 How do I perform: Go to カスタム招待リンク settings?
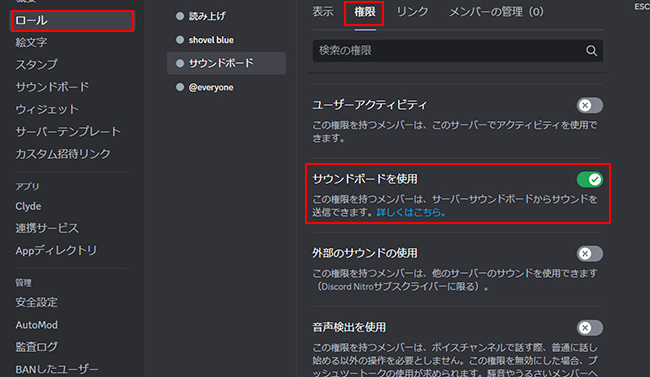(x=63, y=154)
